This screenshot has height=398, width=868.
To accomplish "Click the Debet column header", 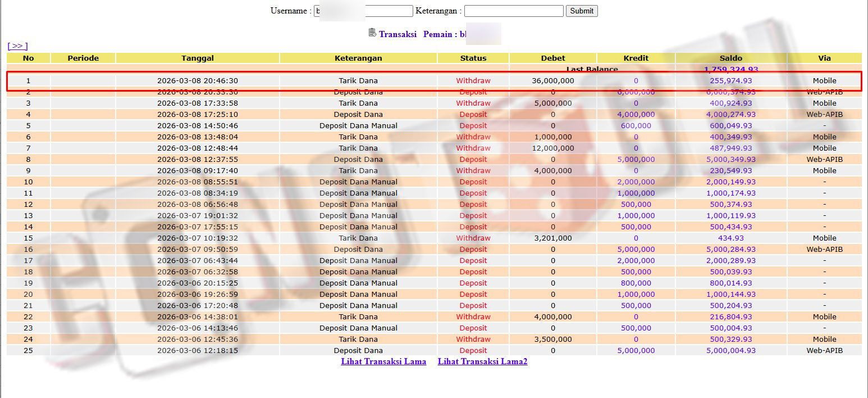I will coord(552,58).
